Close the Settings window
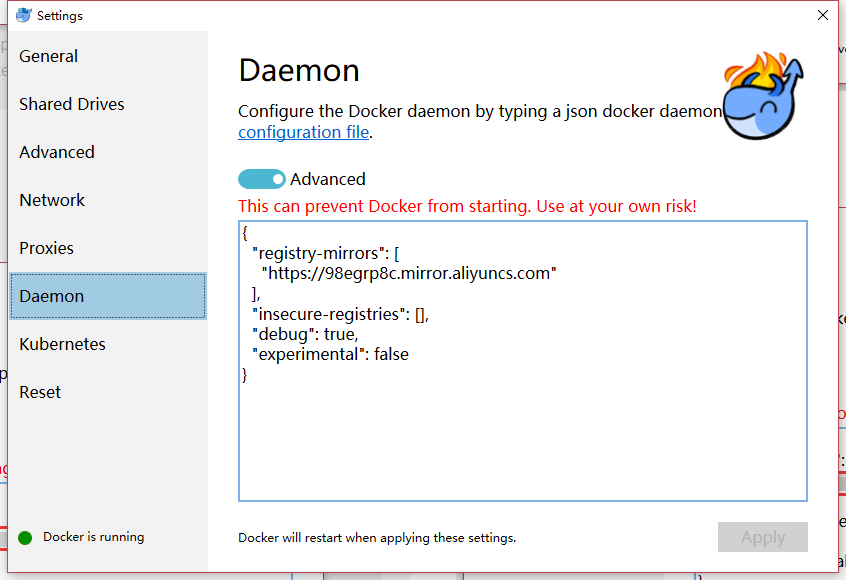The height and width of the screenshot is (580, 846). pyautogui.click(x=822, y=15)
